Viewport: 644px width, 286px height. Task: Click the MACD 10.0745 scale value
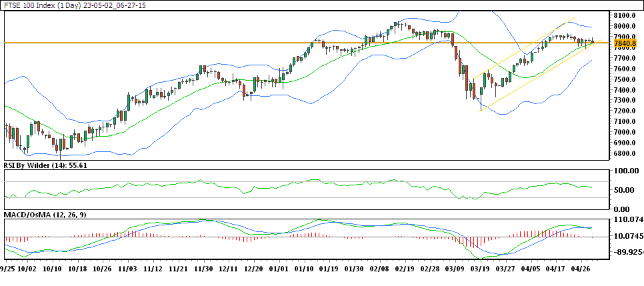pyautogui.click(x=629, y=237)
